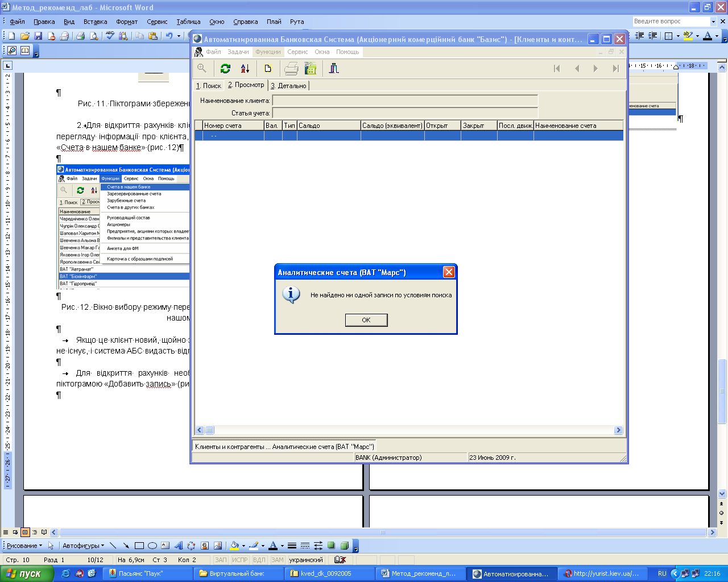Go to the previous record arrow
728x582 pixels.
click(x=577, y=69)
